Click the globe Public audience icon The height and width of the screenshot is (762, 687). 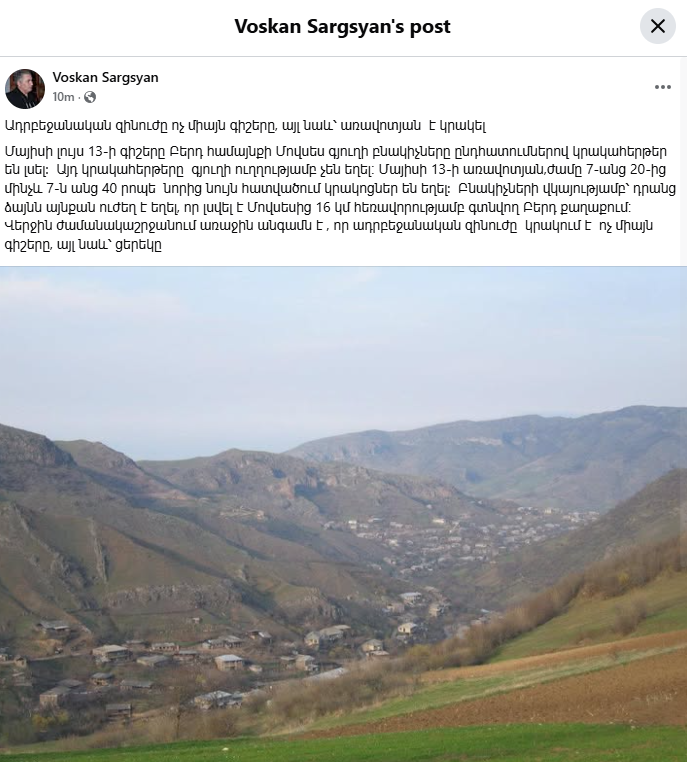[x=90, y=97]
